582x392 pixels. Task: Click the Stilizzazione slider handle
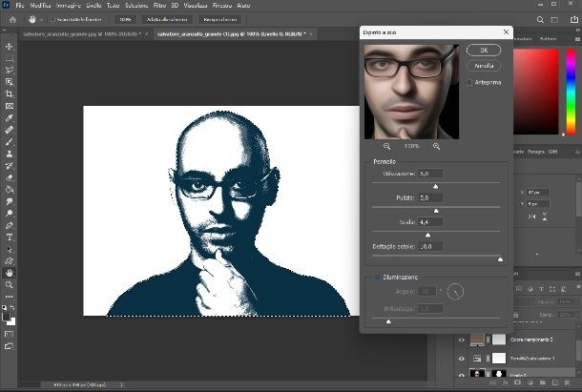[436, 186]
